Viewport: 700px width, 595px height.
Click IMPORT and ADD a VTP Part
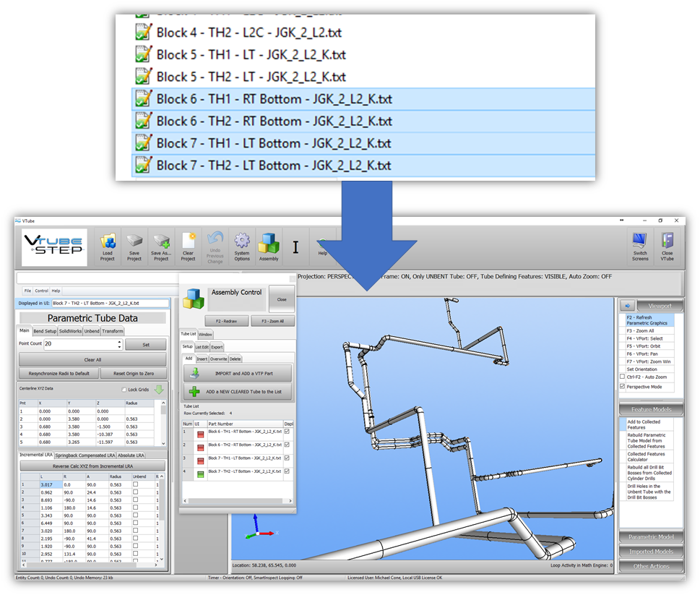tap(238, 373)
